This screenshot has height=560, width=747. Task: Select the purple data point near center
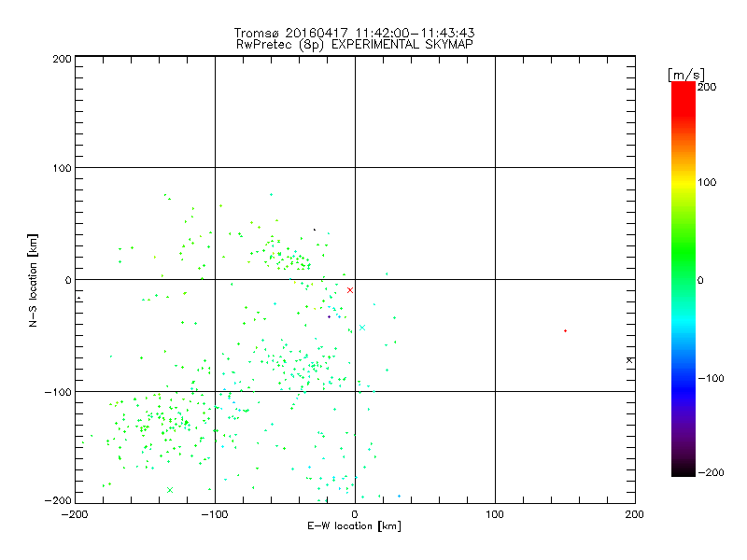pyautogui.click(x=330, y=316)
